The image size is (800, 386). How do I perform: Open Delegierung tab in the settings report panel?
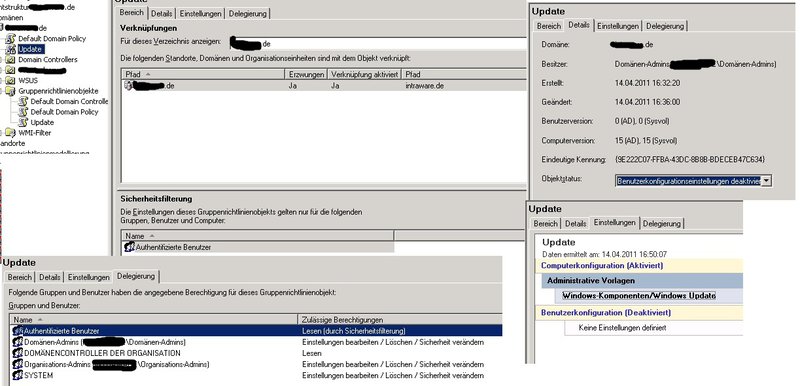click(x=662, y=224)
